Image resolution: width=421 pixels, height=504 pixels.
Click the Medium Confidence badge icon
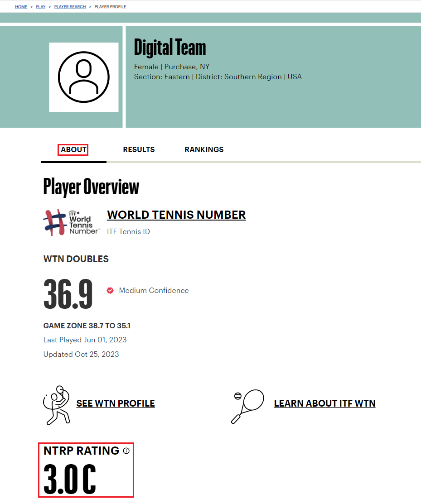point(110,291)
